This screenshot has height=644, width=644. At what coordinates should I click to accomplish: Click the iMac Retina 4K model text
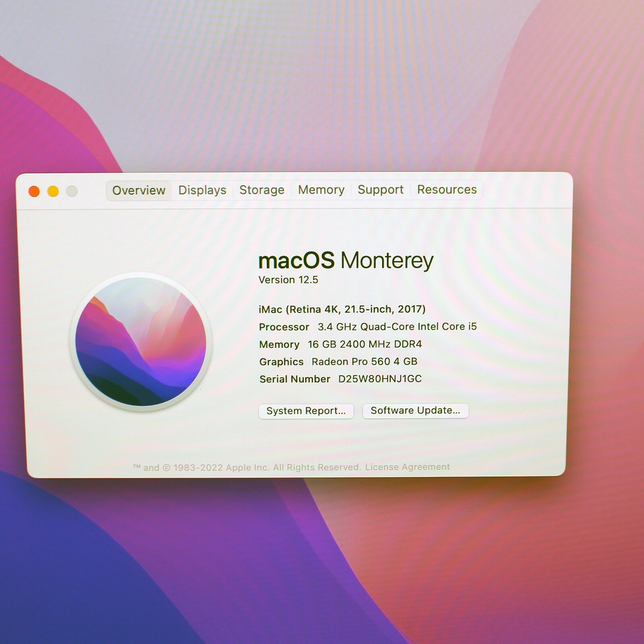coord(342,309)
